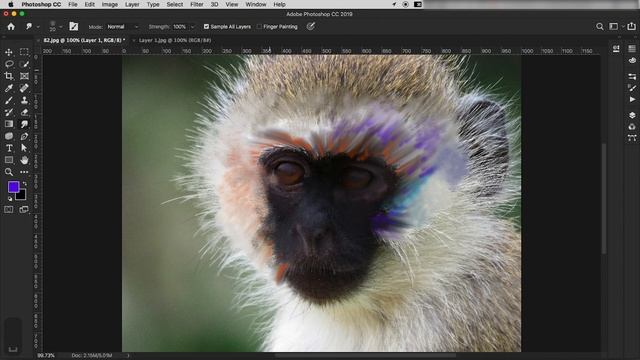Select the Lasso tool

pyautogui.click(x=9, y=64)
